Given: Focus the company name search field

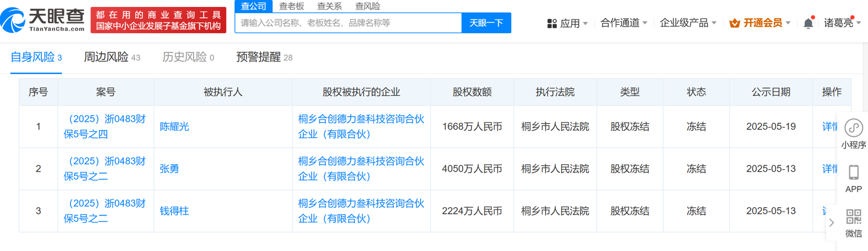Looking at the screenshot, I should [x=348, y=23].
